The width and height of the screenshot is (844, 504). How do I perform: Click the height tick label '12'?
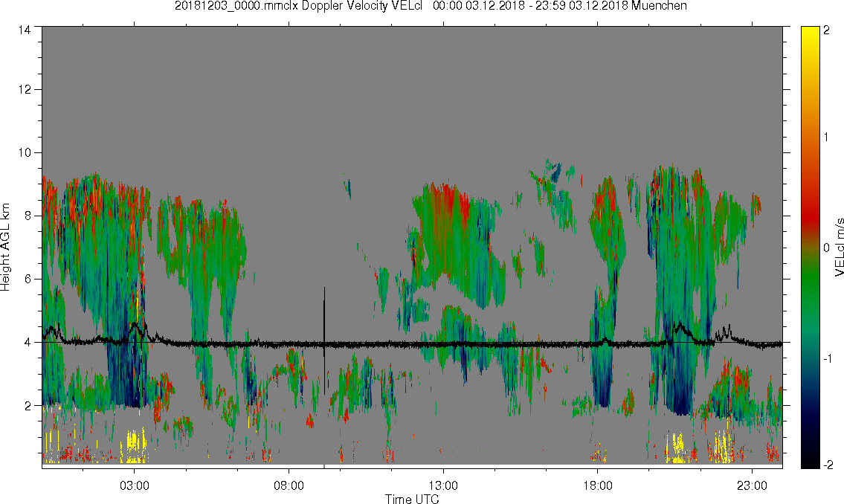[x=25, y=89]
